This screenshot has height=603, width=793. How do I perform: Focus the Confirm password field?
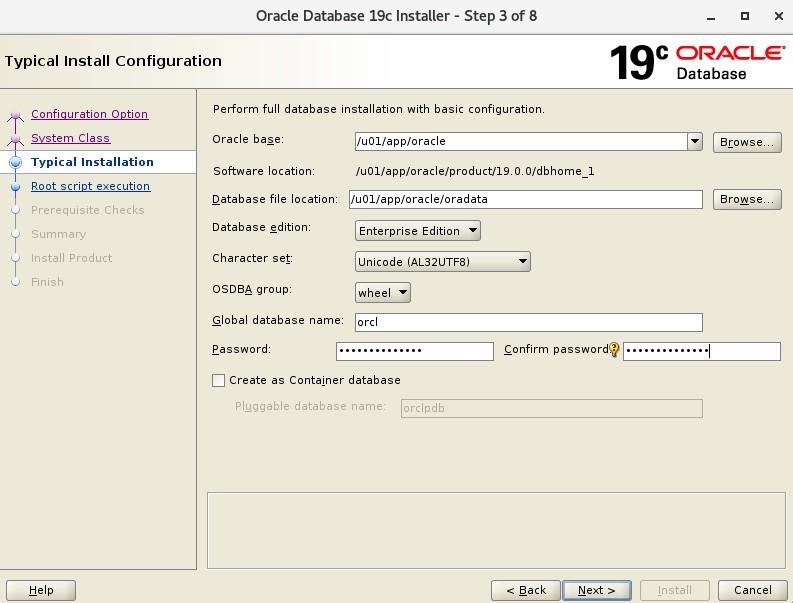click(701, 351)
